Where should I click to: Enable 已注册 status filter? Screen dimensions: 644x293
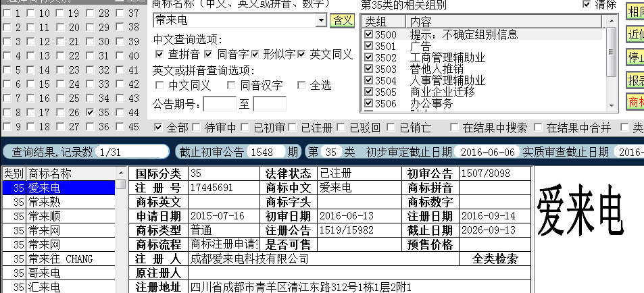(293, 128)
